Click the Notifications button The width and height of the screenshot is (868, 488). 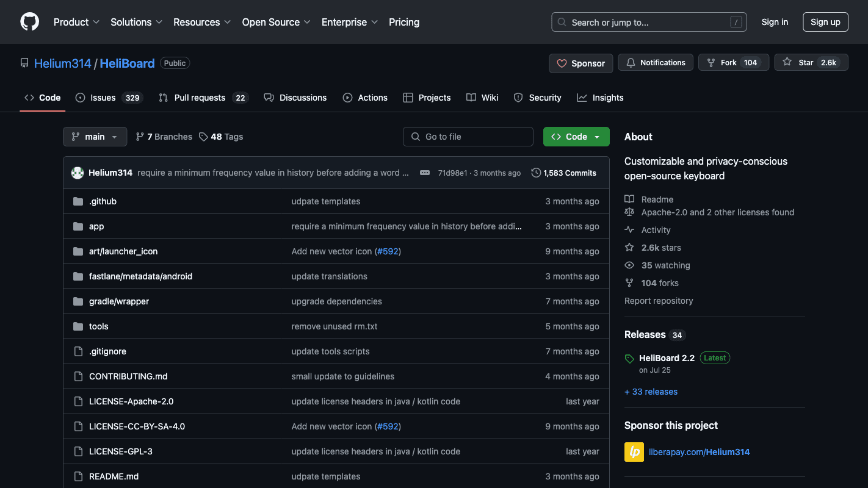click(656, 63)
